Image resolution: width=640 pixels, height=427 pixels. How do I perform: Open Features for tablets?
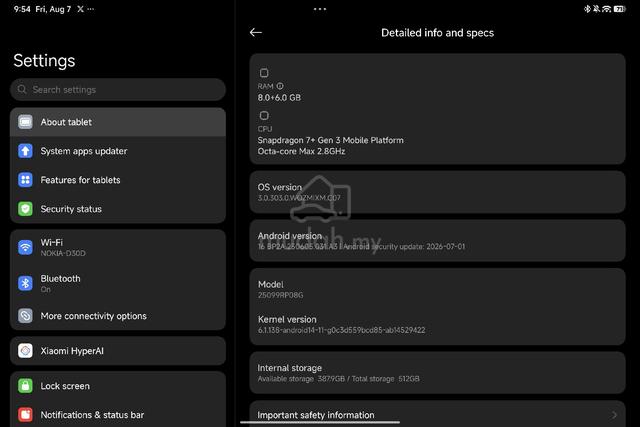(118, 180)
